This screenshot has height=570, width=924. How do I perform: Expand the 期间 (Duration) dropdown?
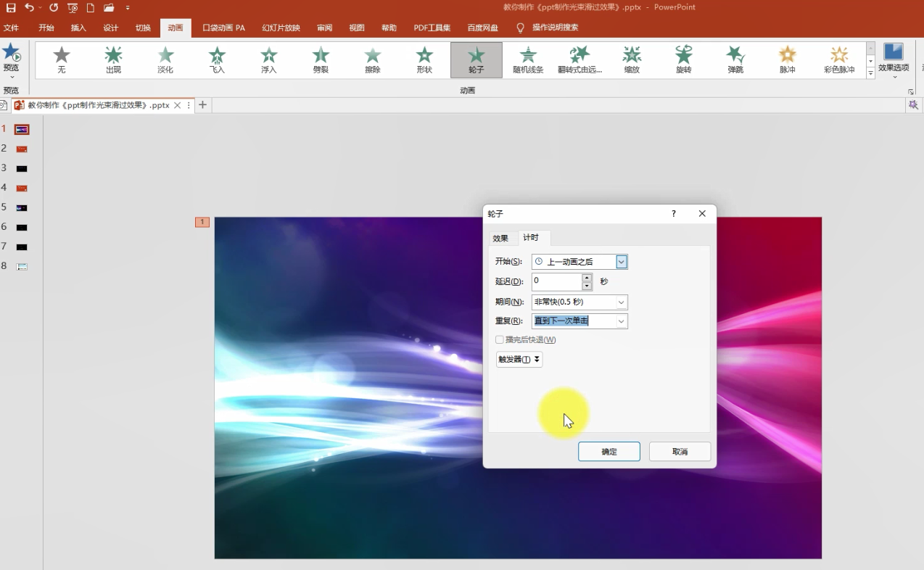click(x=622, y=302)
